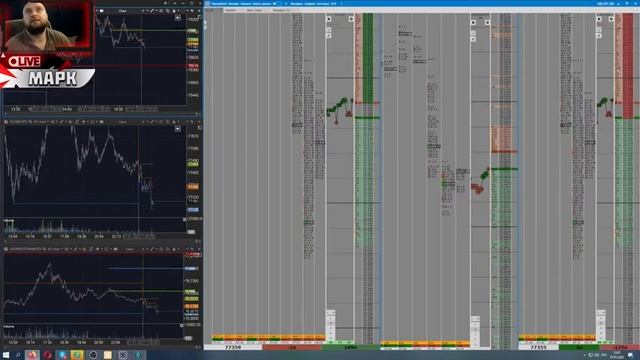Open the pale yellow notes taskbar icon
Image resolution: width=640 pixels, height=360 pixels.
(108, 355)
